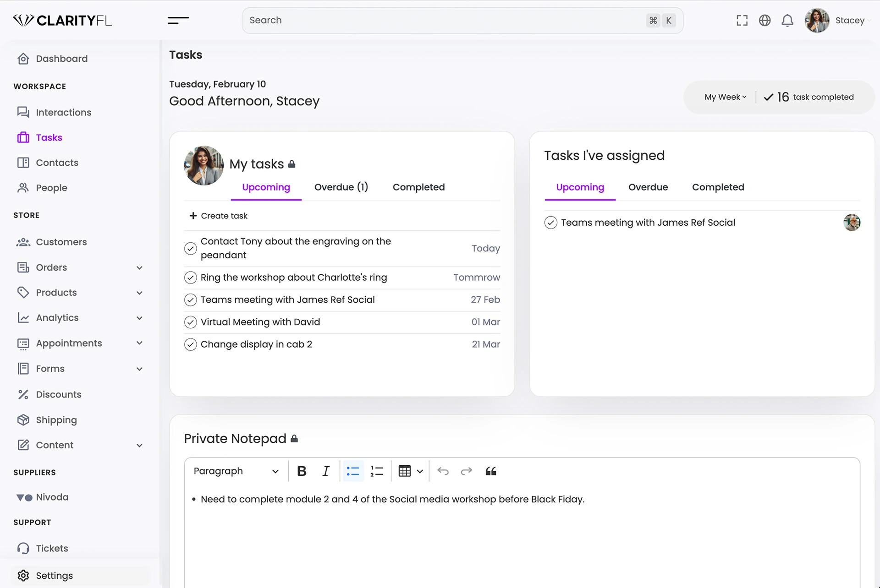The image size is (880, 588).
Task: Click Create task button
Action: [219, 216]
